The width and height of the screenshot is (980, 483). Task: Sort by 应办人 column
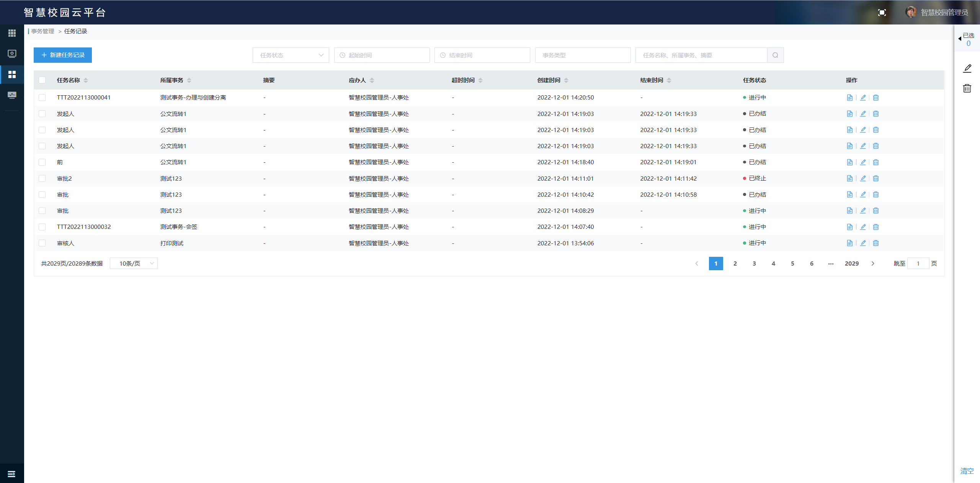tap(372, 80)
